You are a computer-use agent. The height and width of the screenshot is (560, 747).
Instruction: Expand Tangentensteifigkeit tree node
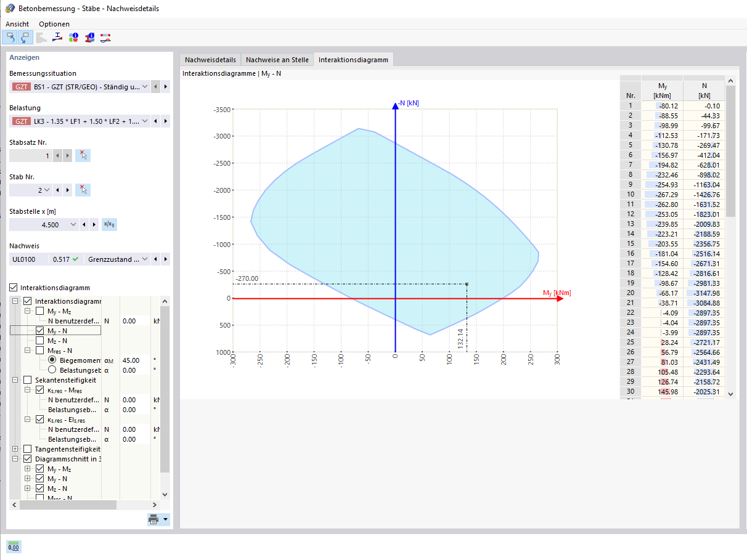pyautogui.click(x=15, y=449)
